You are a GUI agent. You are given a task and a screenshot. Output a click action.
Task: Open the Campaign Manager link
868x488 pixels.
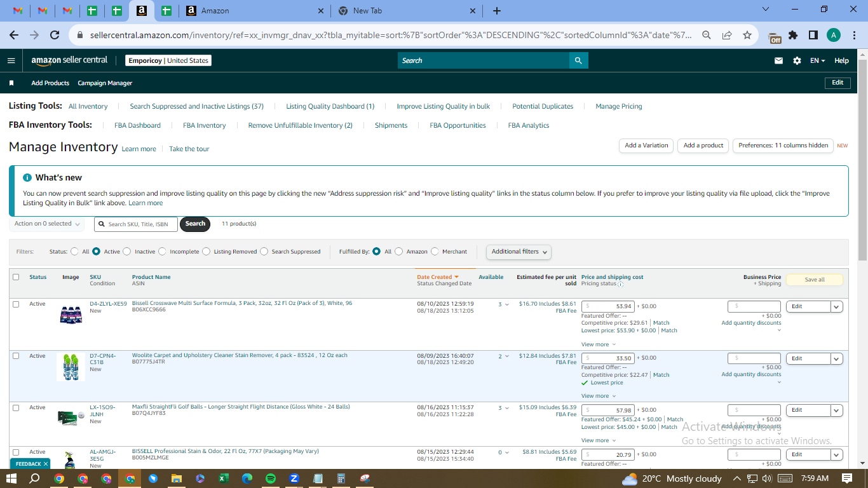(x=105, y=83)
